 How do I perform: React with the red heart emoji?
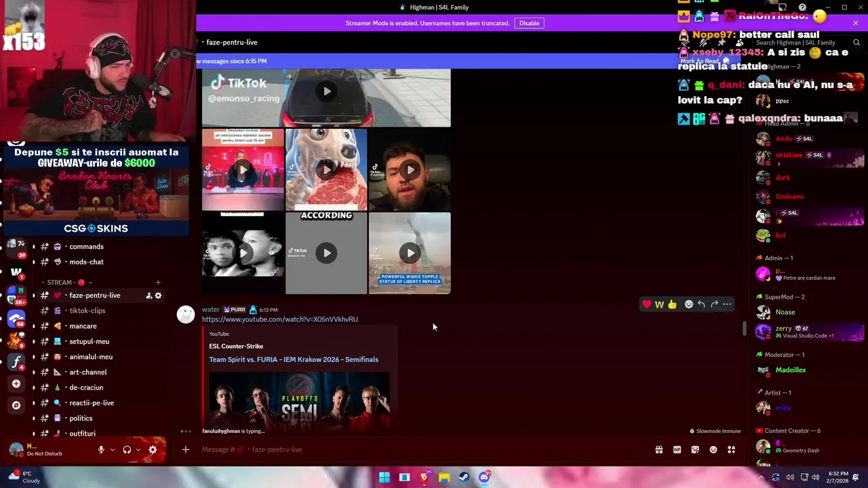click(646, 304)
